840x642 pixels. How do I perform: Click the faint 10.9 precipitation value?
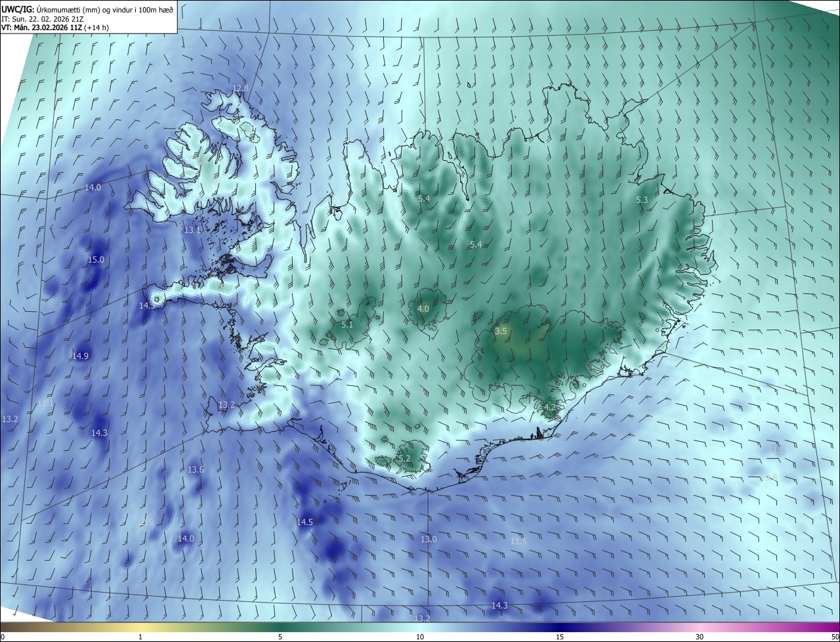tap(146, 523)
